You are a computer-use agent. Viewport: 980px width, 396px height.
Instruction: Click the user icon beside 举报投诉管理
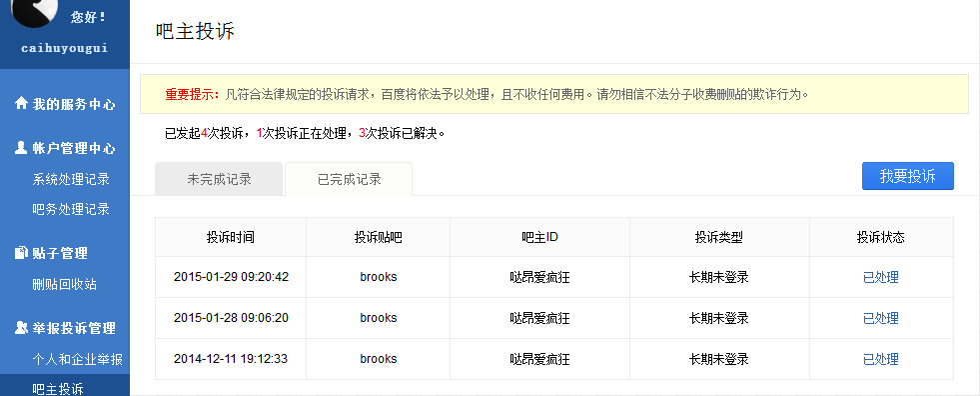coord(21,327)
